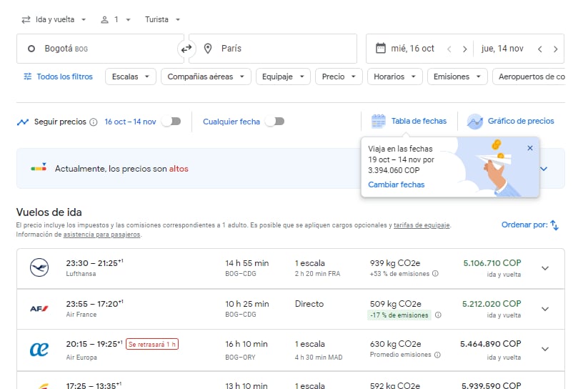Open Horarios filter dropdown
Image resolution: width=588 pixels, height=389 pixels.
[395, 77]
